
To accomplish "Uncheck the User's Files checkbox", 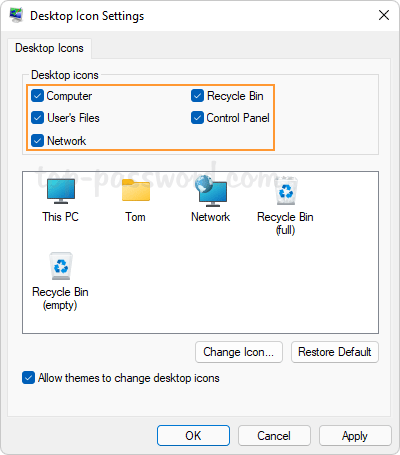I will coord(37,118).
